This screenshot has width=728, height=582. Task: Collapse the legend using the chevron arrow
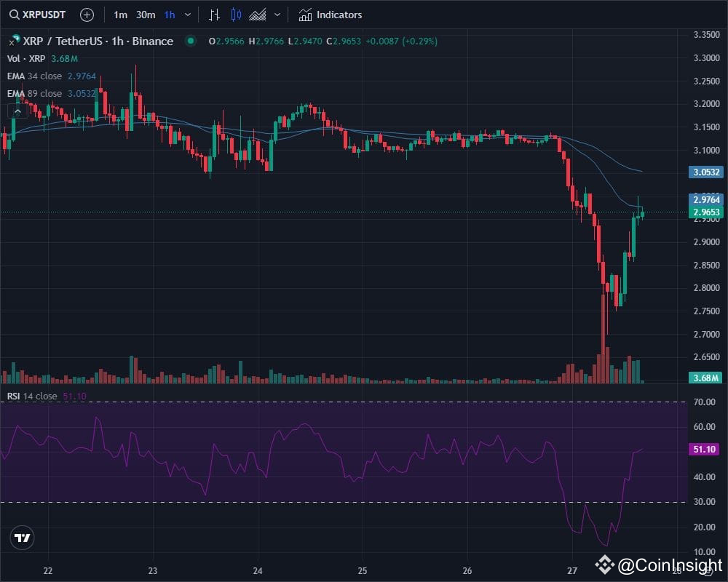pyautogui.click(x=16, y=111)
